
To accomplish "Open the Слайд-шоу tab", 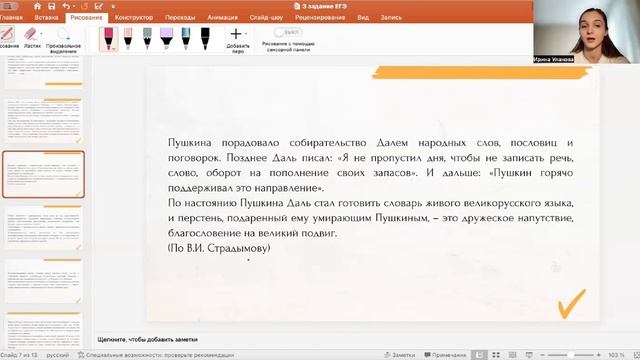I will 266,18.
